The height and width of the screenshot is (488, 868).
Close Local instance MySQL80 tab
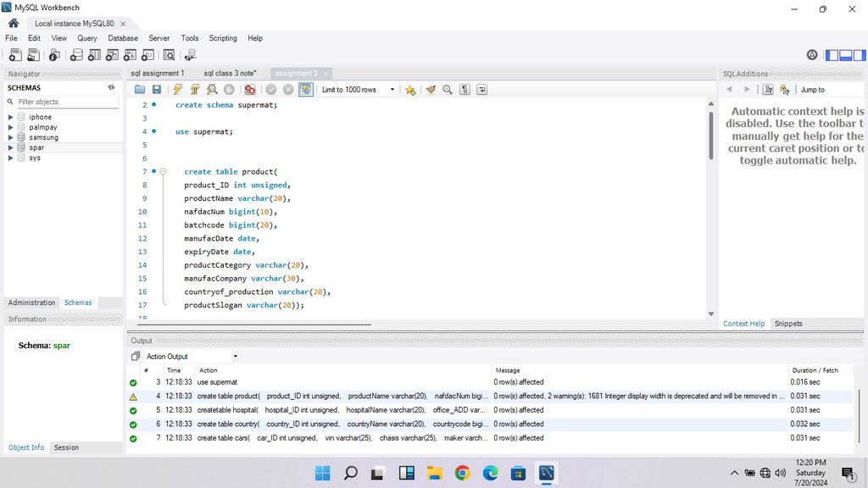[123, 24]
